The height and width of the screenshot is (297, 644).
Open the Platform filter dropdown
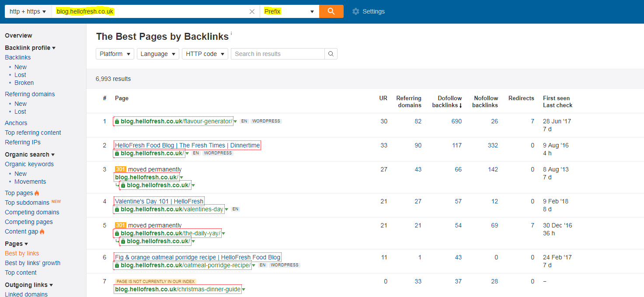coord(115,54)
